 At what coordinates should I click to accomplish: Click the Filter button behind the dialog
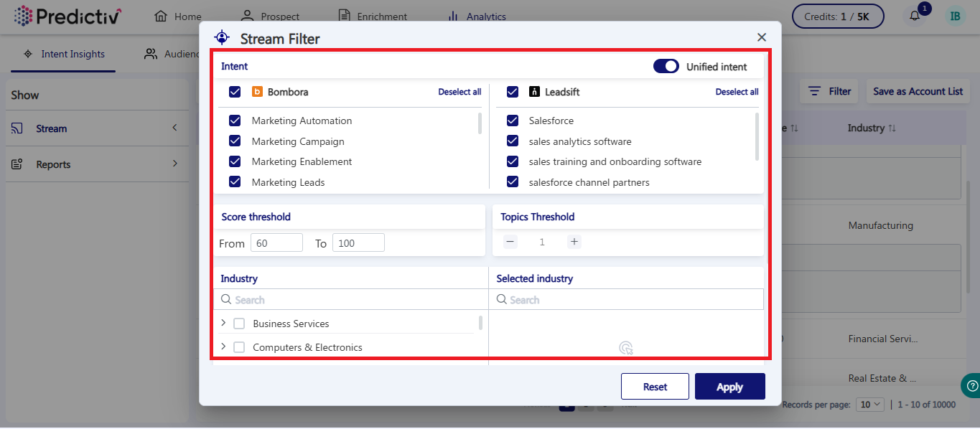(829, 91)
